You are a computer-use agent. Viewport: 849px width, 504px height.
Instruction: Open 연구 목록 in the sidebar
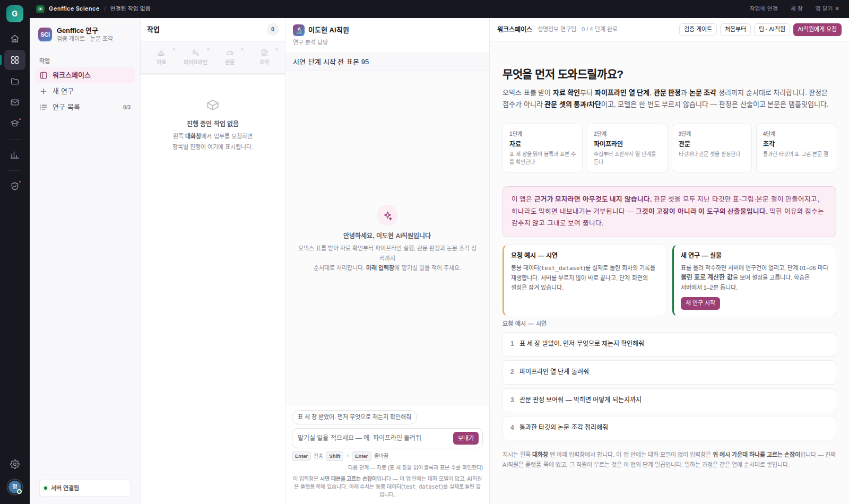click(x=85, y=107)
